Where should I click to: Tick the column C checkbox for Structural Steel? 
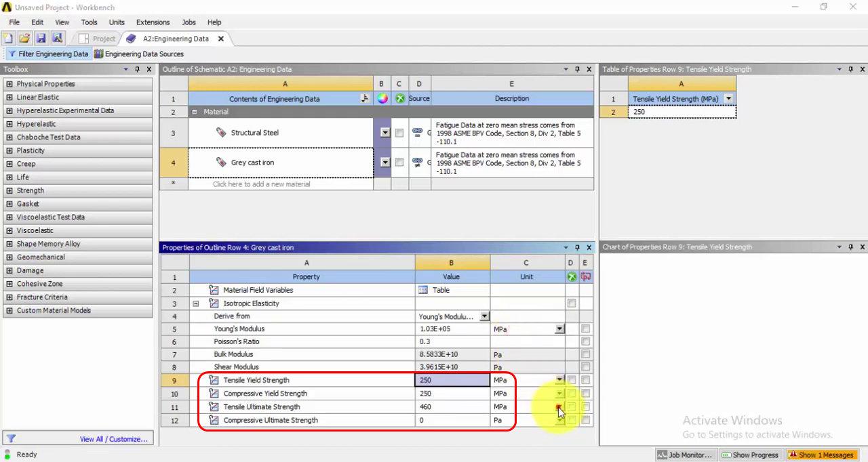[x=399, y=133]
